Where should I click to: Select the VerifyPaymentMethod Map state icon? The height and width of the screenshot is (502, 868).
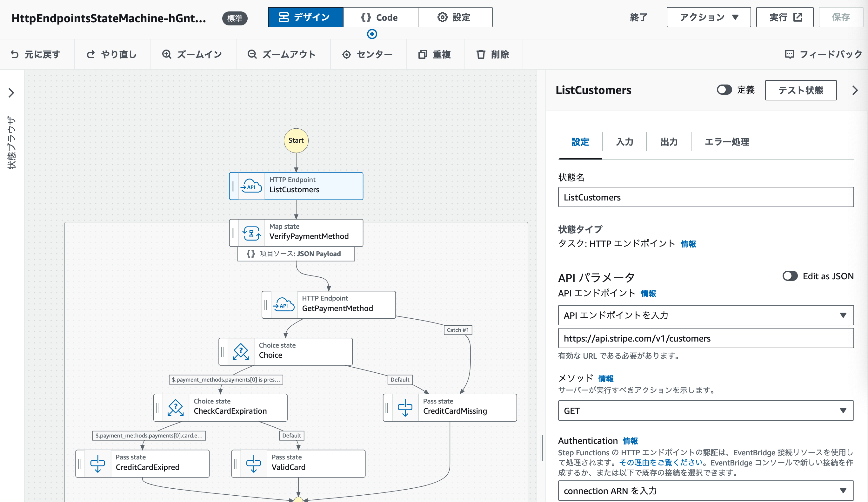pos(251,233)
